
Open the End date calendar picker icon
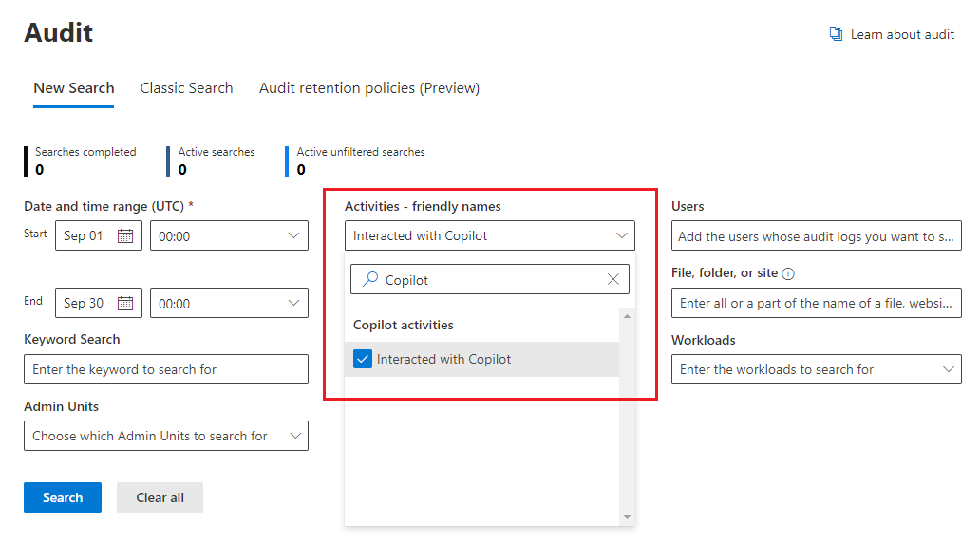pos(125,304)
